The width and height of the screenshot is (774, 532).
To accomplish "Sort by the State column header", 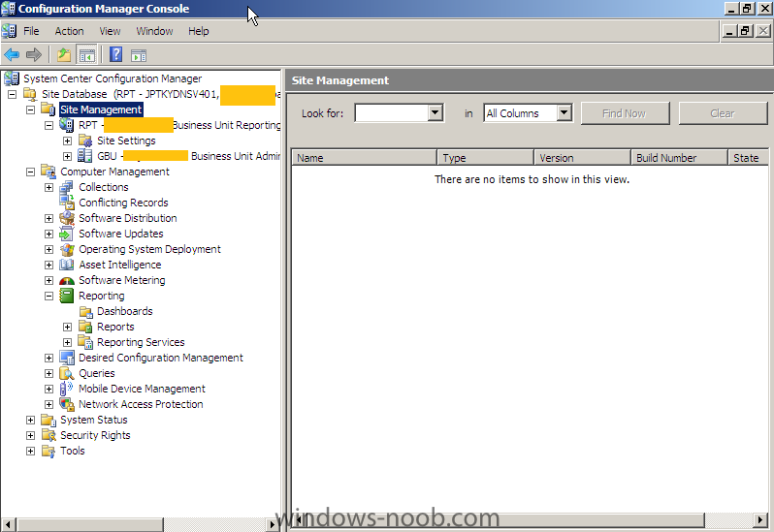I will pos(748,158).
